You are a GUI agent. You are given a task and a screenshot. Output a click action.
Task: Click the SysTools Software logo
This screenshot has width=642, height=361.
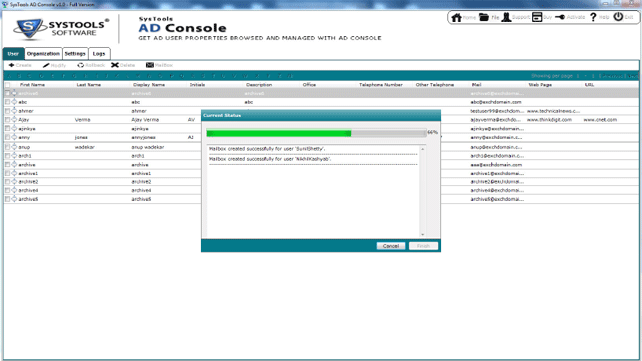tap(61, 29)
